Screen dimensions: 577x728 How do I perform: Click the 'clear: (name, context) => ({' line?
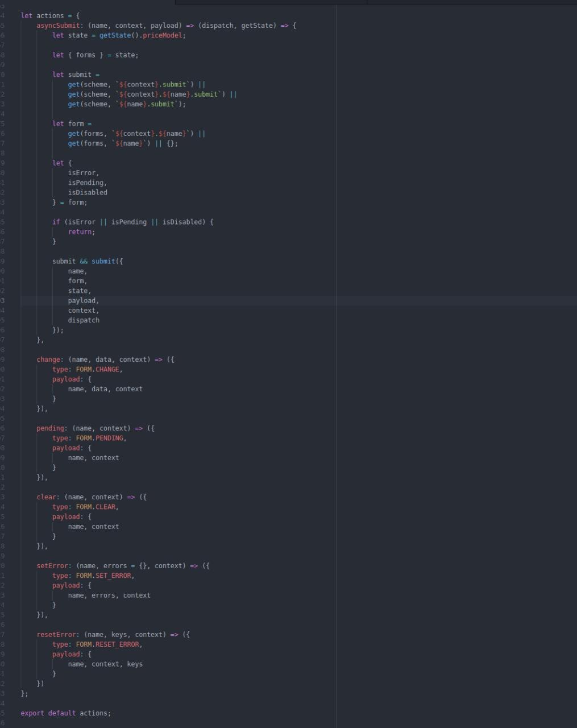coord(92,497)
